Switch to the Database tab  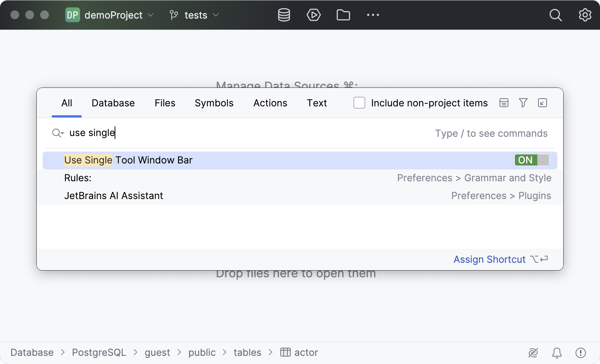113,103
